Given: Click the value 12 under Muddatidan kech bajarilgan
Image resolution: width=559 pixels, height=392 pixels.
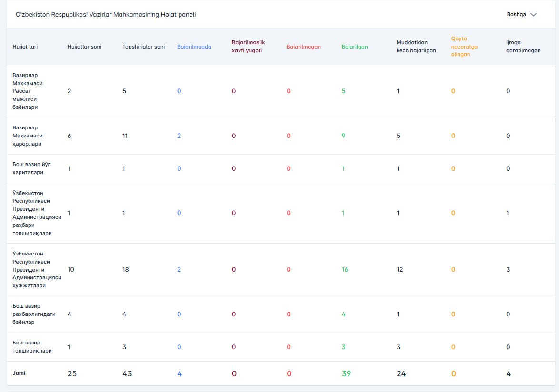Looking at the screenshot, I should (399, 270).
